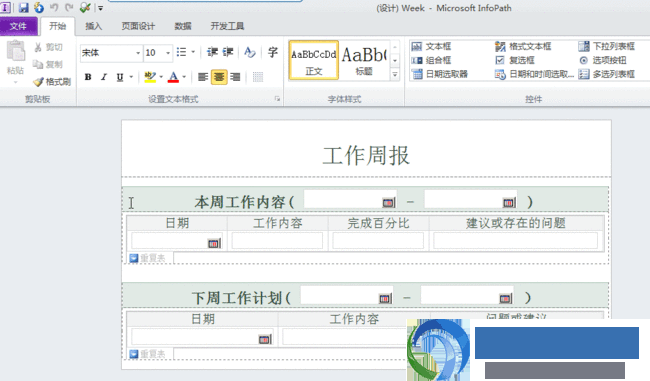The height and width of the screenshot is (381, 650).
Task: Open font color dropdown arrow beside red A
Action: point(184,77)
